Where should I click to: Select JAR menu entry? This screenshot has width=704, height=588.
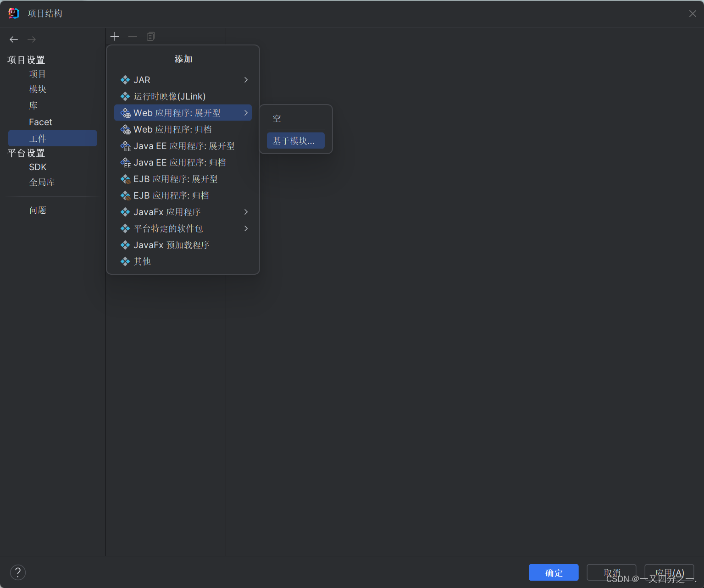click(183, 80)
